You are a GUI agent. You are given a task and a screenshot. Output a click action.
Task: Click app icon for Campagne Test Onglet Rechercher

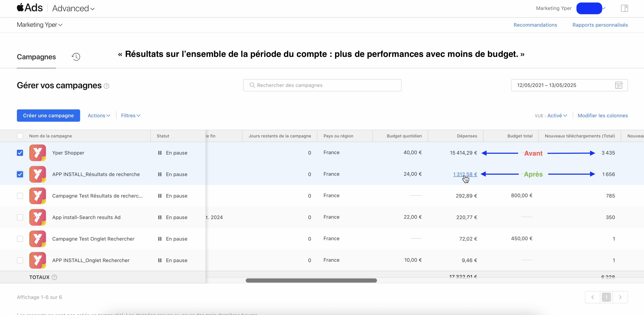(x=37, y=239)
